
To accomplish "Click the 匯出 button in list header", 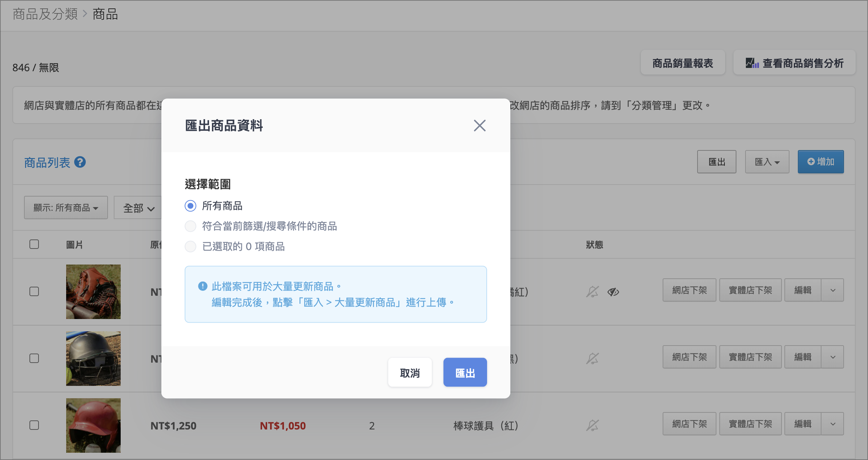I will coord(716,162).
